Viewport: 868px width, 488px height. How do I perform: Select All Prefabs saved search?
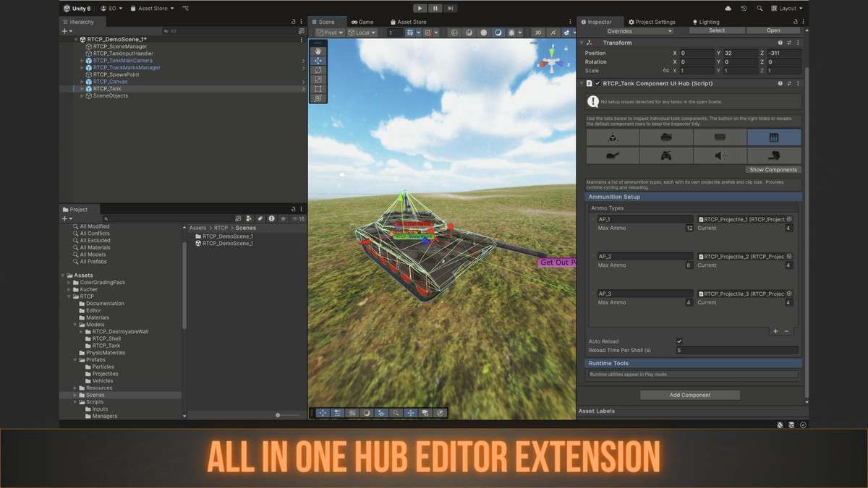pyautogui.click(x=94, y=262)
